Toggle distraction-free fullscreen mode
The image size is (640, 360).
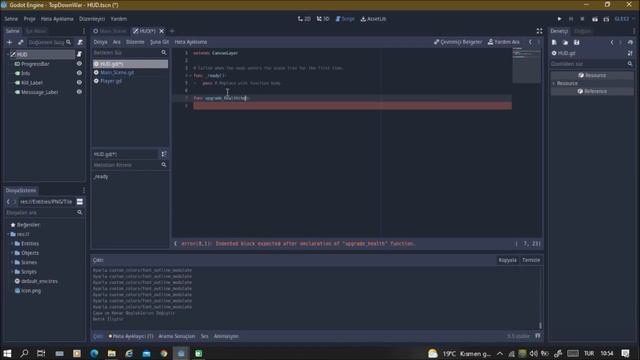(x=539, y=31)
